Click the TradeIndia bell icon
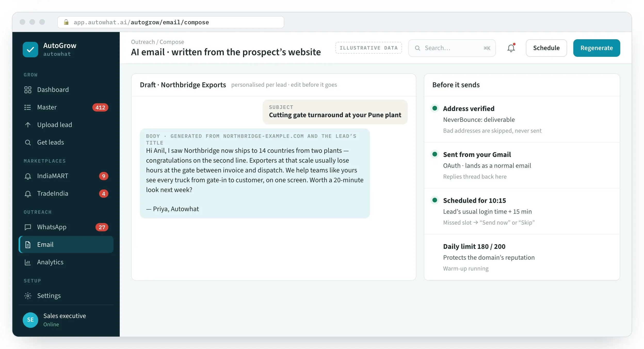Image resolution: width=644 pixels, height=349 pixels. [x=28, y=194]
